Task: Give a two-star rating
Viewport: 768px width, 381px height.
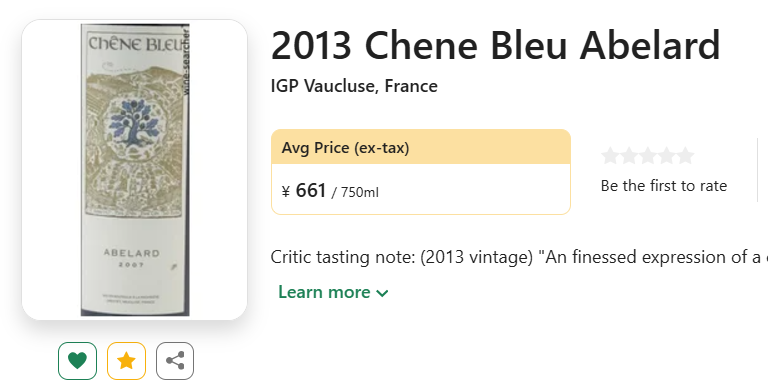Action: click(x=629, y=156)
